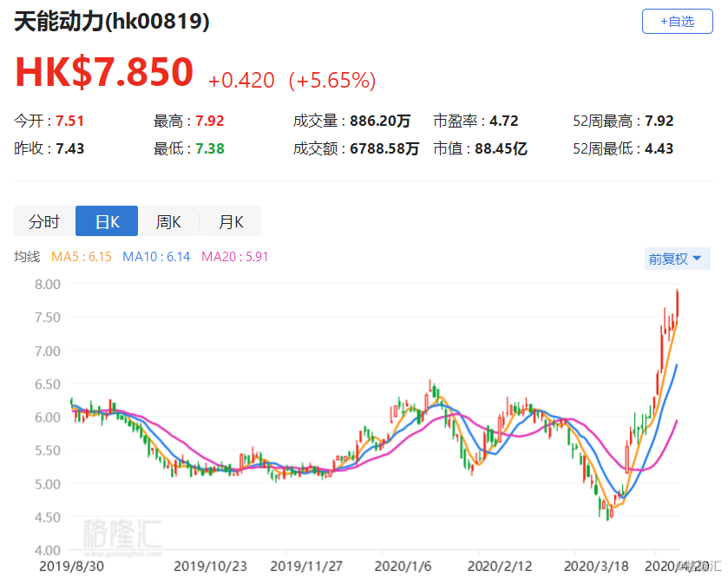Add stock to watchlist with +自选 button
728x578 pixels.
(x=677, y=22)
